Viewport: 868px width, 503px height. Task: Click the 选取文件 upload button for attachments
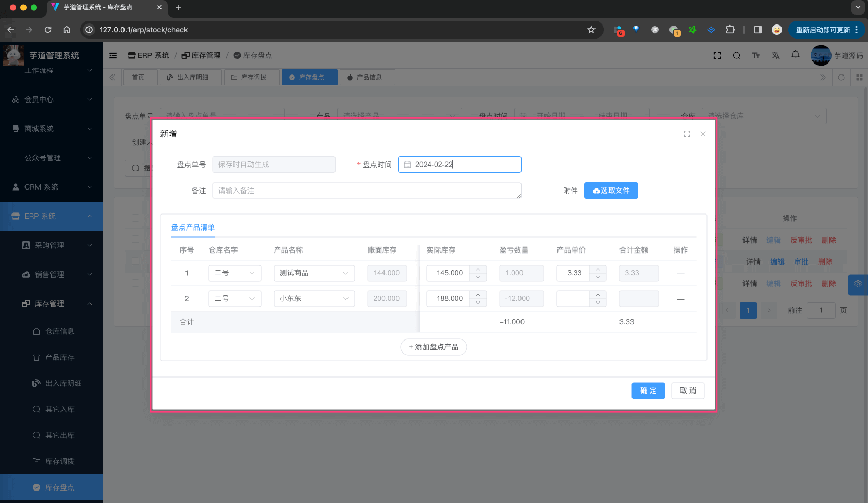point(611,191)
